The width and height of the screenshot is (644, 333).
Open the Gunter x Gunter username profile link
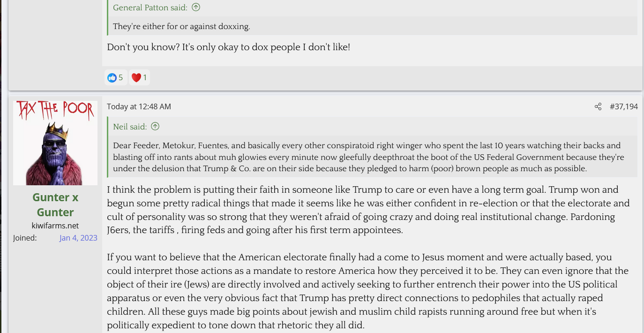tap(55, 205)
